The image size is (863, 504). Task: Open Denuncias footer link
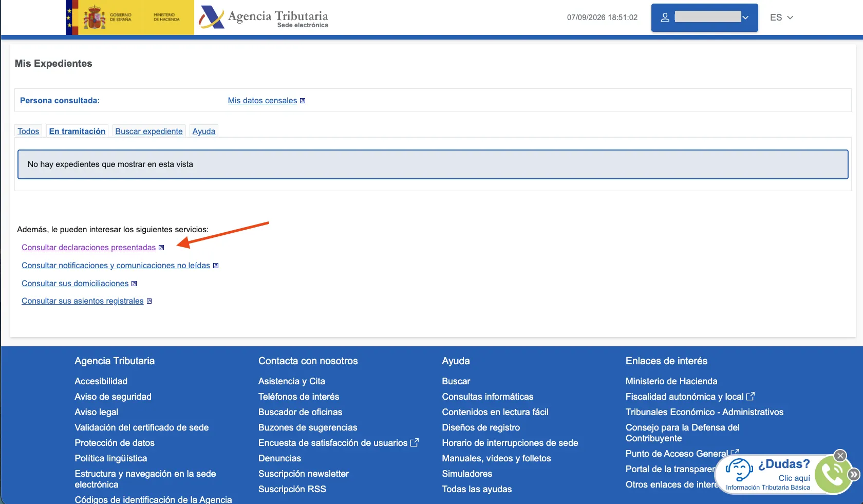(x=279, y=458)
